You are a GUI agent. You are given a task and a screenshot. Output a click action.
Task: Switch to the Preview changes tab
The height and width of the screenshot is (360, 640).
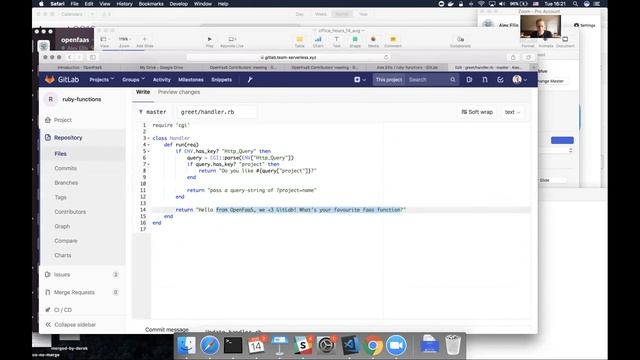click(x=179, y=92)
